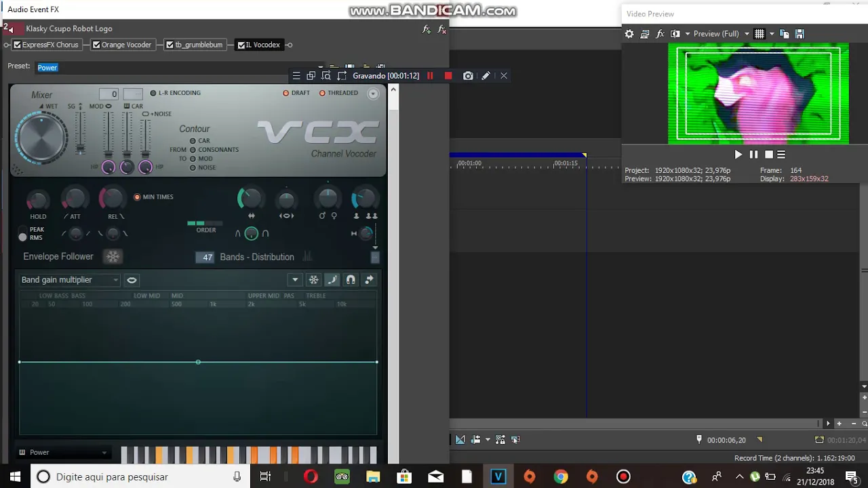Click the yellow timeline cursor marker
Image resolution: width=868 pixels, height=488 pixels.
(x=585, y=156)
